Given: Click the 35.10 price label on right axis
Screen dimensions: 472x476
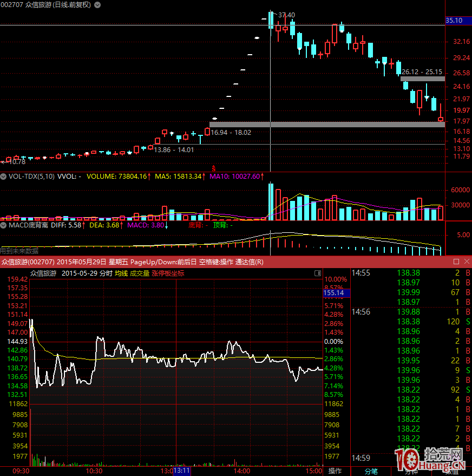Looking at the screenshot, I should click(x=454, y=21).
